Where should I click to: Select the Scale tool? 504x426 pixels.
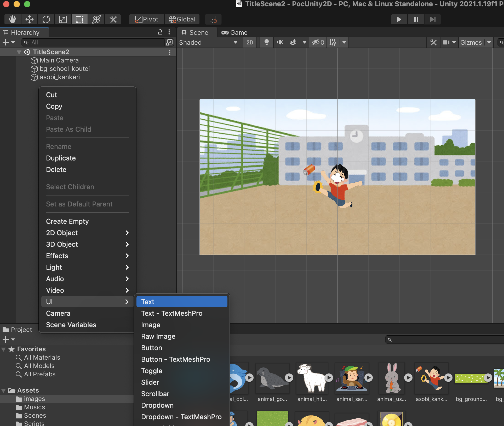click(63, 19)
